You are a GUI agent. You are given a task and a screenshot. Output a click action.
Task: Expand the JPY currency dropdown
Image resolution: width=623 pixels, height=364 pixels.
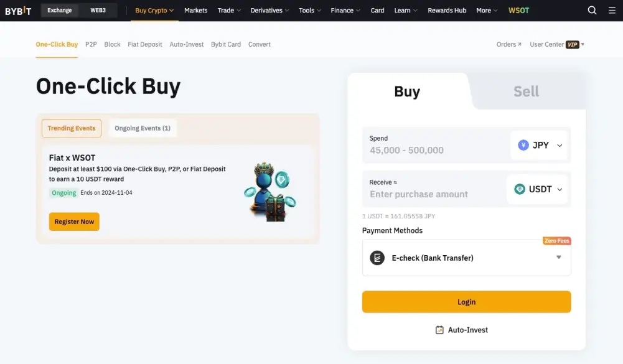[560, 146]
